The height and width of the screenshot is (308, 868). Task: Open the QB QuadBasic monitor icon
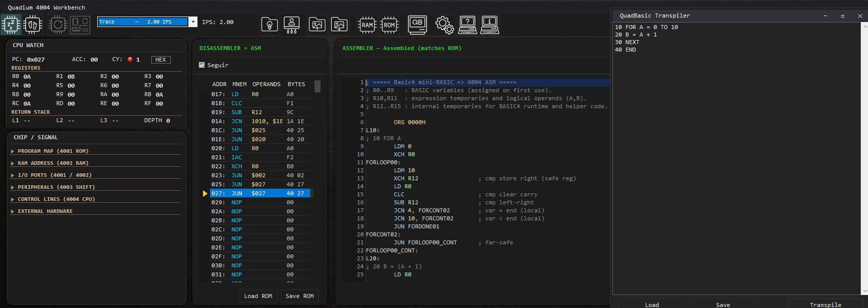pos(417,25)
